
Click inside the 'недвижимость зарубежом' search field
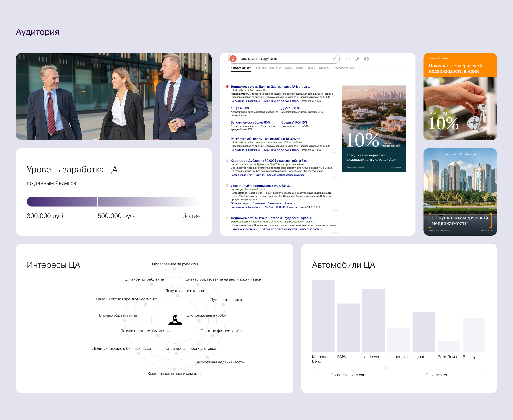pyautogui.click(x=278, y=59)
